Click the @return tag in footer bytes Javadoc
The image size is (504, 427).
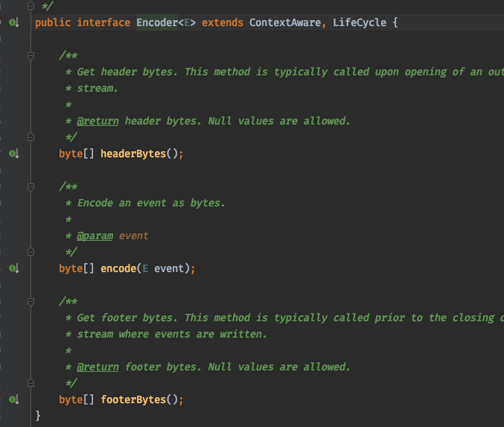tap(98, 367)
